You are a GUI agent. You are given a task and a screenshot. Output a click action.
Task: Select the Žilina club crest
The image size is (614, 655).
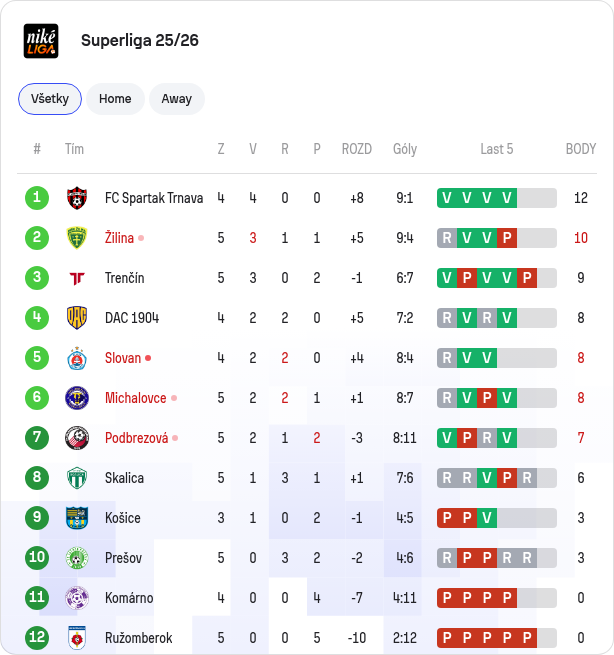click(77, 238)
